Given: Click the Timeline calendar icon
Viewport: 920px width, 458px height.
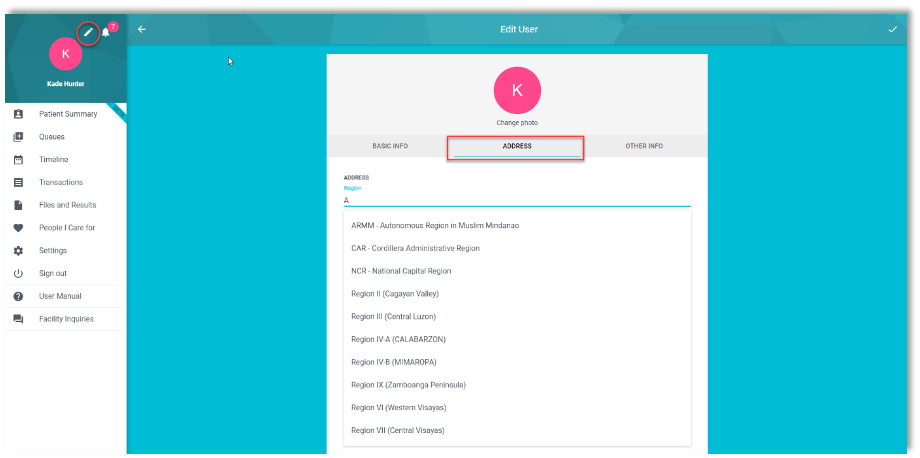Looking at the screenshot, I should point(18,160).
